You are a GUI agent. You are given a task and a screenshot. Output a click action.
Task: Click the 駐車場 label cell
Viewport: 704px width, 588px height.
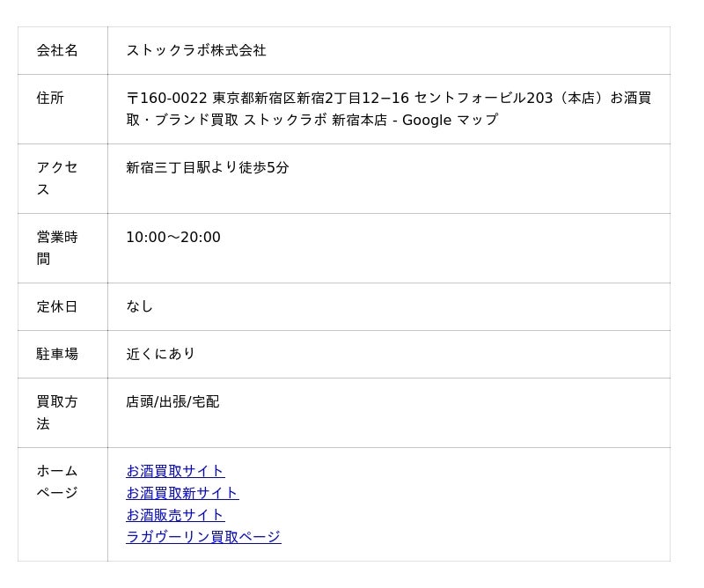point(57,354)
